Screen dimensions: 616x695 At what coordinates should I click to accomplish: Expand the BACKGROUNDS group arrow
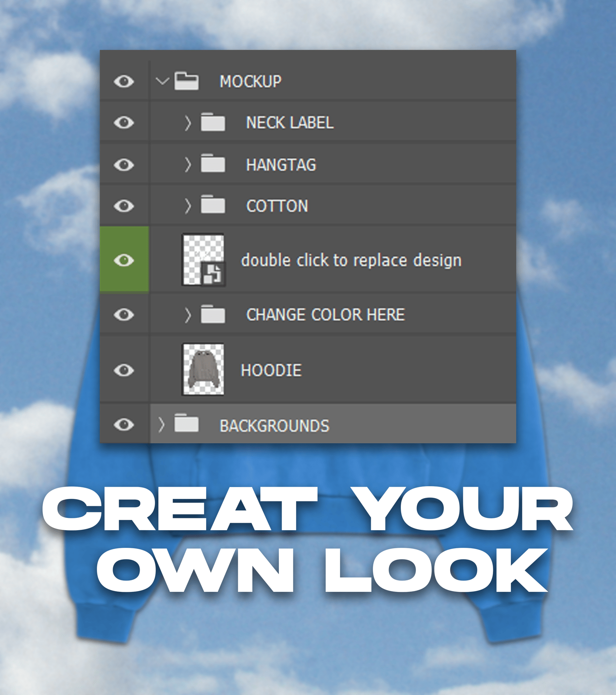(161, 425)
